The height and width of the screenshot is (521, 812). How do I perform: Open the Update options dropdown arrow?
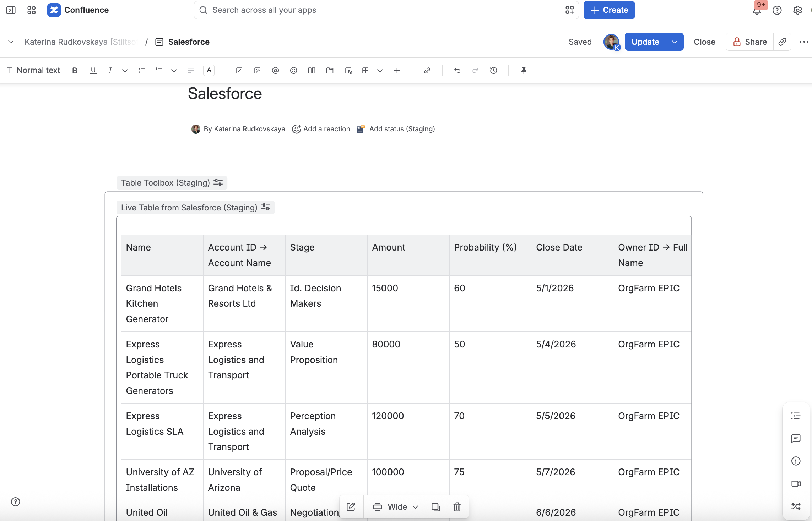675,42
